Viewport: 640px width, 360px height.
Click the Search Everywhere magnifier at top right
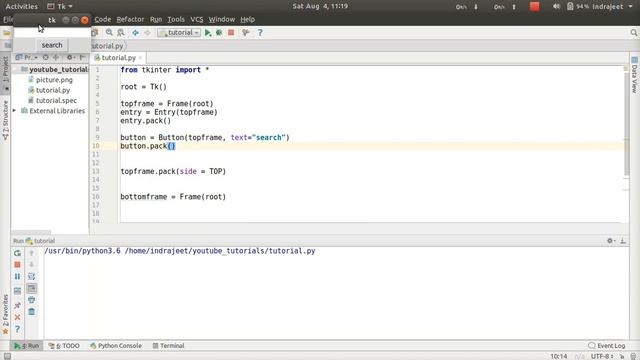(x=633, y=33)
